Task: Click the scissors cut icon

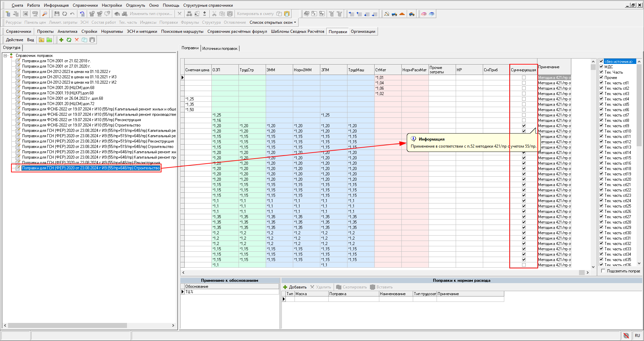Action: point(214,14)
